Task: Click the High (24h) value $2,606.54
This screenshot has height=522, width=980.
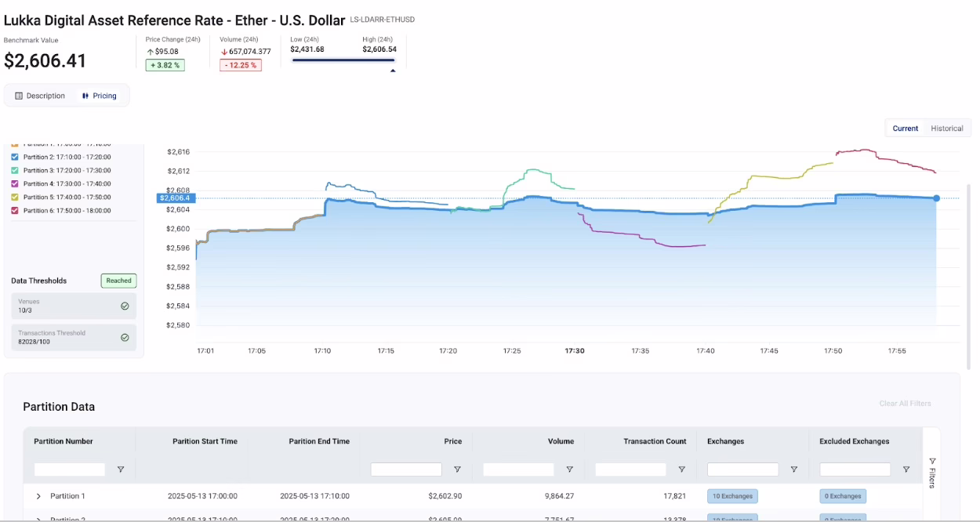Action: click(x=379, y=49)
